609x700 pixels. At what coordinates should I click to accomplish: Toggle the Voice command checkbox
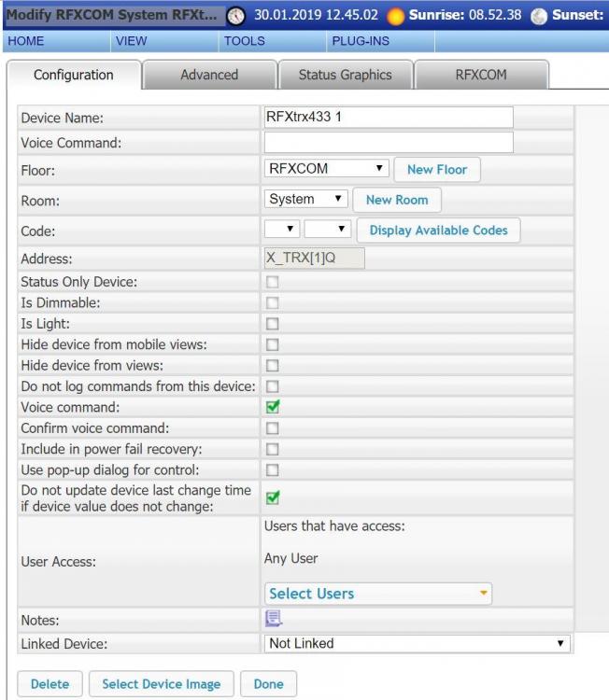tap(274, 407)
